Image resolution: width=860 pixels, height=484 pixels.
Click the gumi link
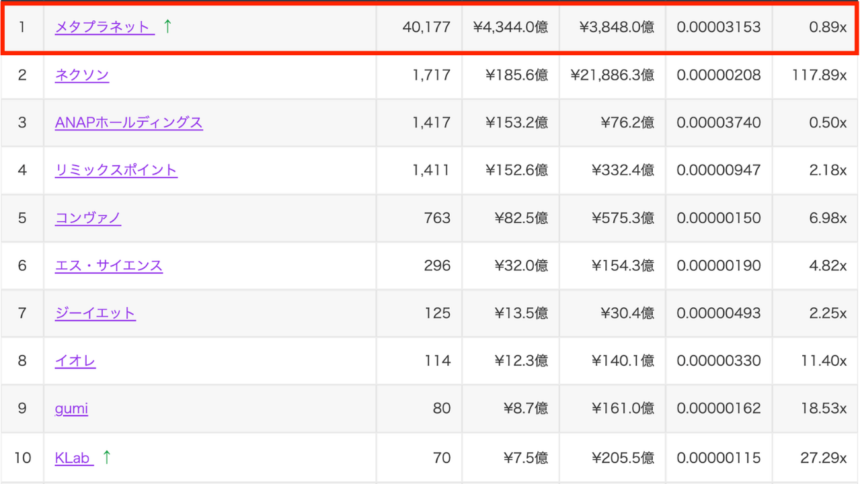[72, 408]
